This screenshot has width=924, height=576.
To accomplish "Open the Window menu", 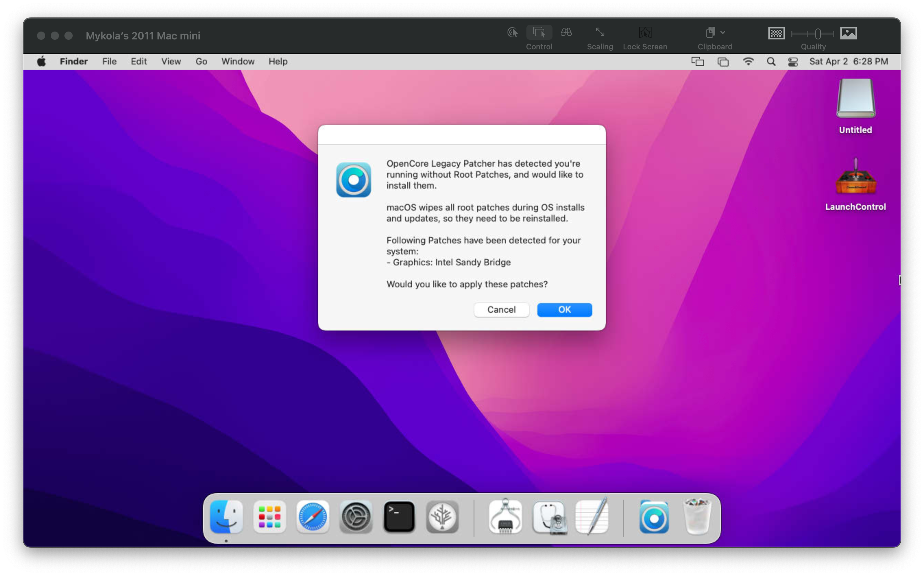I will tap(238, 61).
